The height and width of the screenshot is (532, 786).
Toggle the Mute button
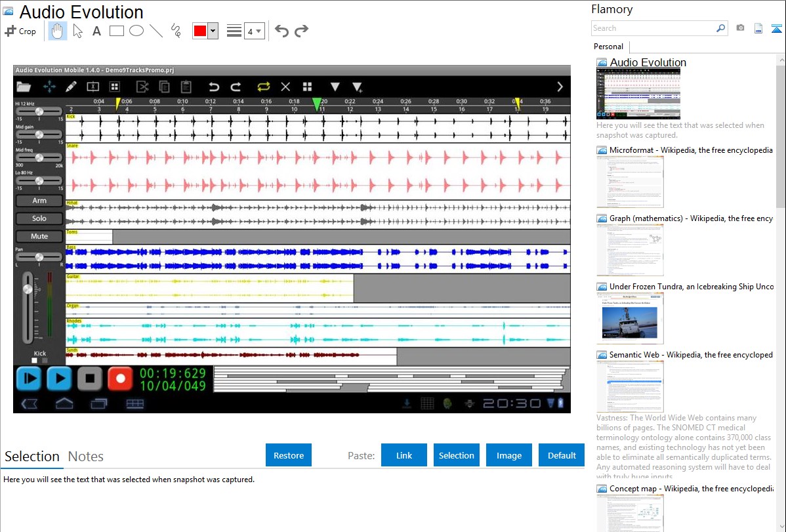coord(39,236)
